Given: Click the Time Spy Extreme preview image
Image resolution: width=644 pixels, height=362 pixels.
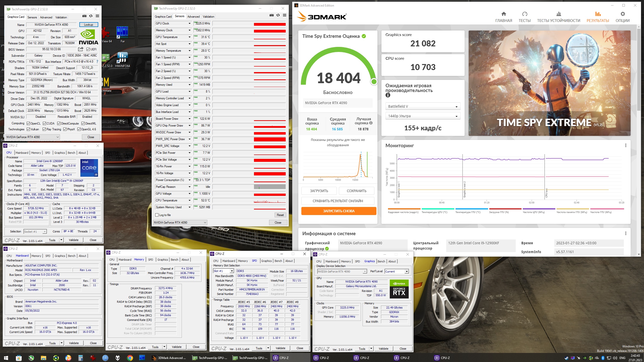Looking at the screenshot, I should pos(550,83).
